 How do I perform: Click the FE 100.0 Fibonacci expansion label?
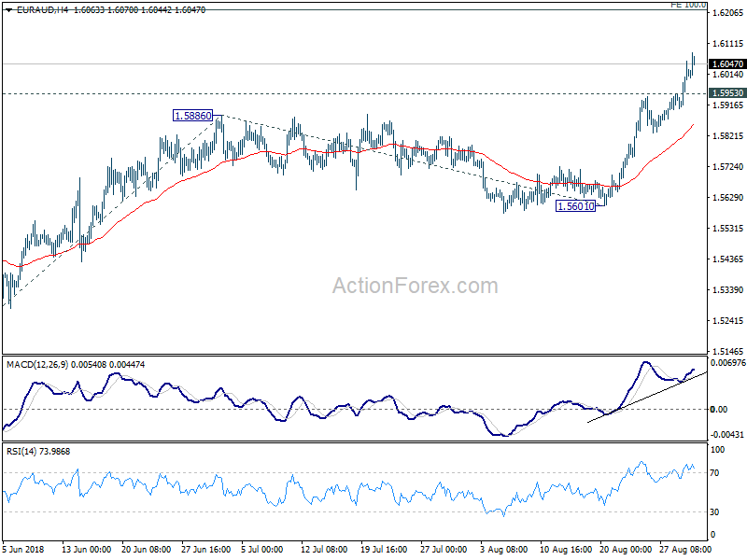(688, 5)
